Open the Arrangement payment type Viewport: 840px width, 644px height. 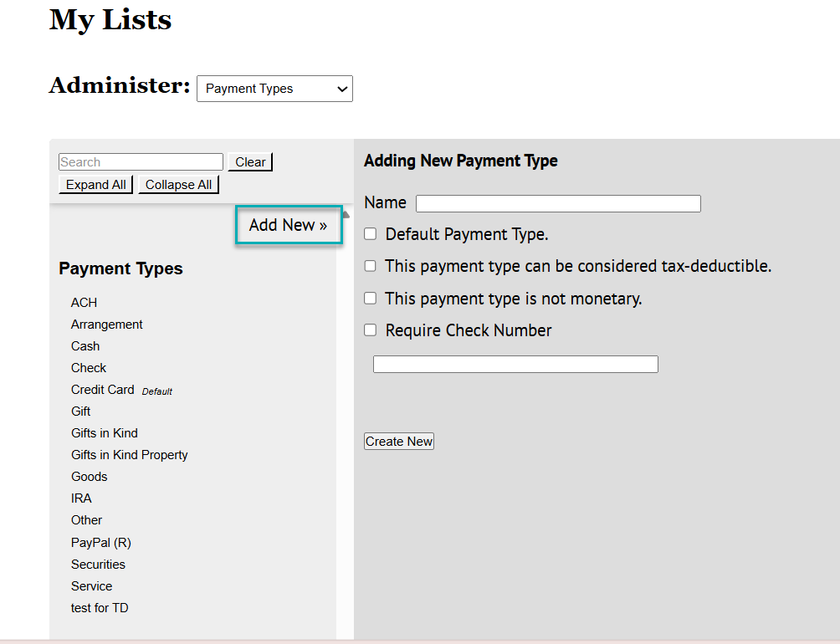coord(106,325)
